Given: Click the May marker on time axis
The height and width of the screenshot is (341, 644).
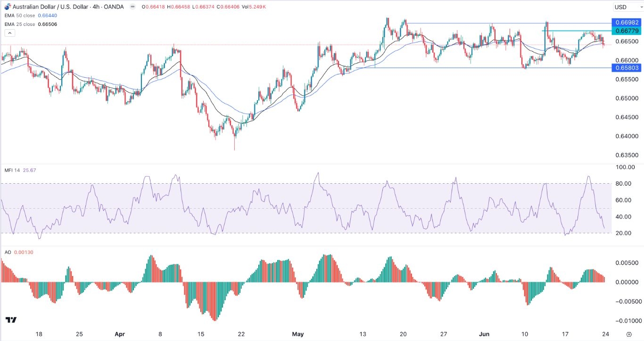Looking at the screenshot, I should click(x=297, y=334).
